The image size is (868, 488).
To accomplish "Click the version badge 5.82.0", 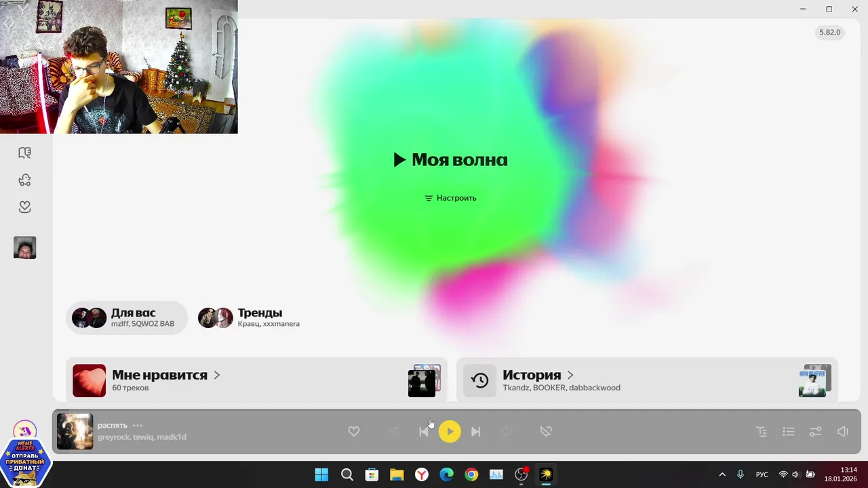I will [830, 33].
